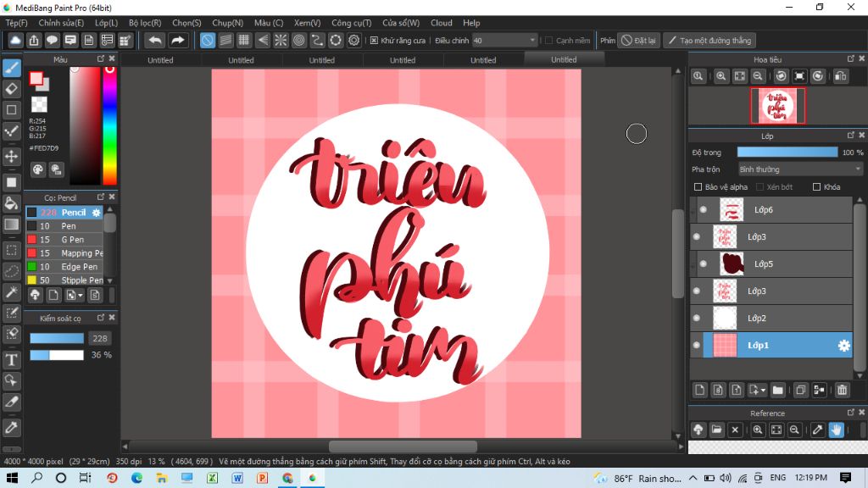Enable the radial snap guide
Screen dimensions: 868x488
(281, 41)
